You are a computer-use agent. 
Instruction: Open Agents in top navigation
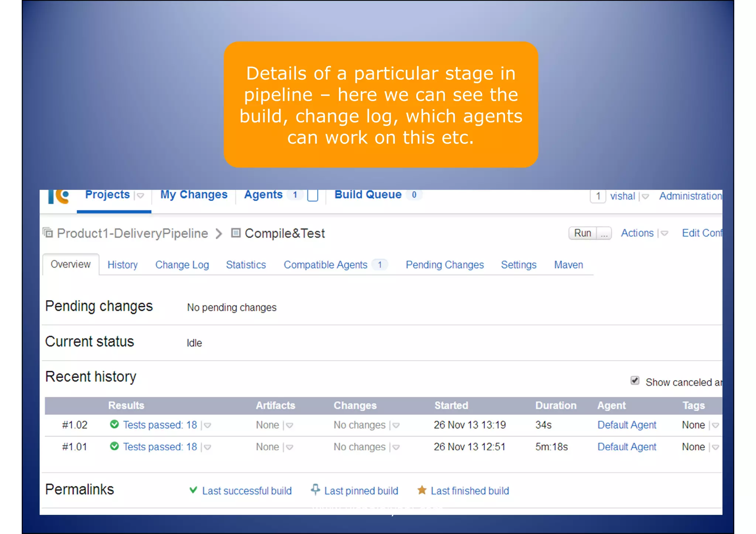tap(263, 195)
